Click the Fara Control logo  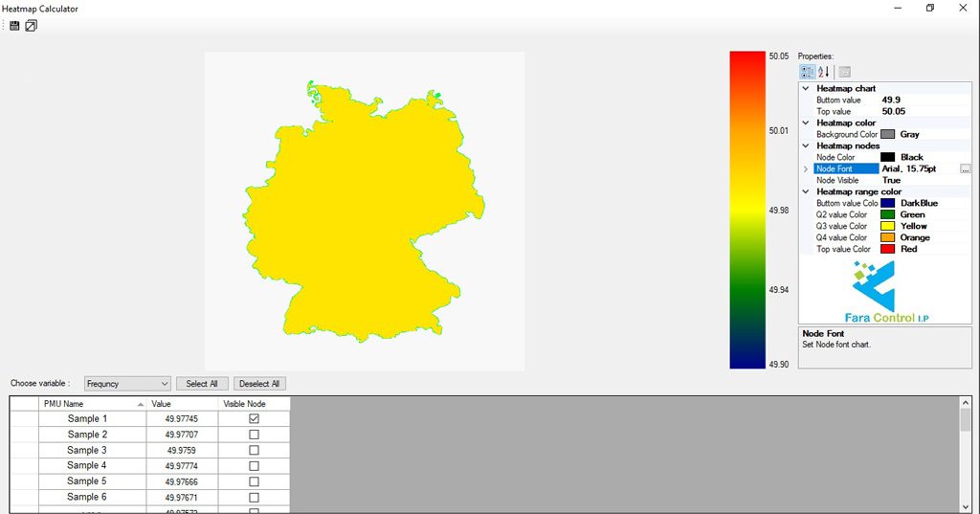pyautogui.click(x=885, y=292)
